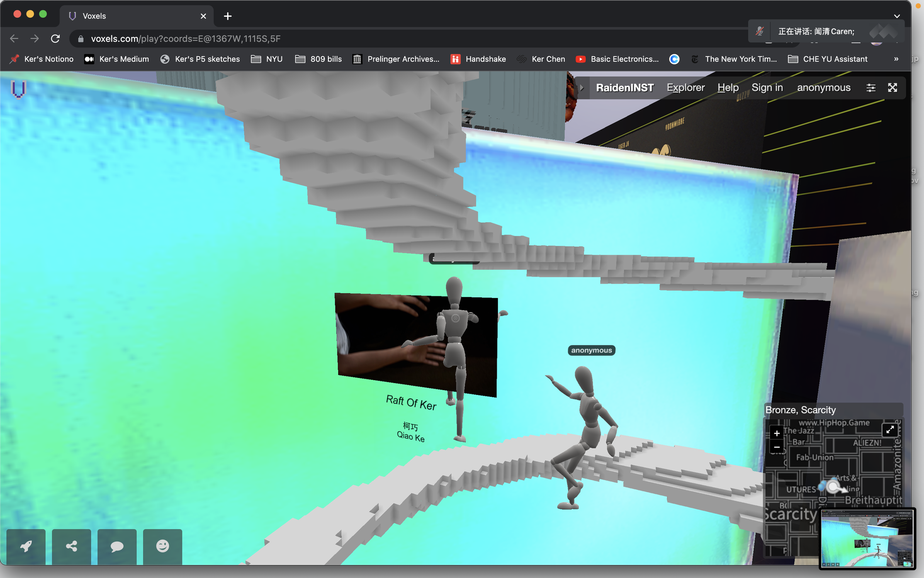Screen dimensions: 924x578
Task: Click the Sign in link
Action: pos(767,88)
